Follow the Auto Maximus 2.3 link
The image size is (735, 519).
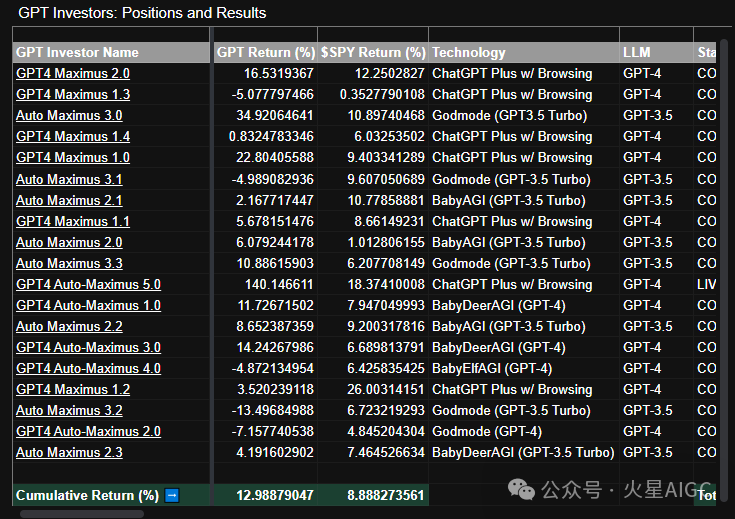[x=69, y=452]
